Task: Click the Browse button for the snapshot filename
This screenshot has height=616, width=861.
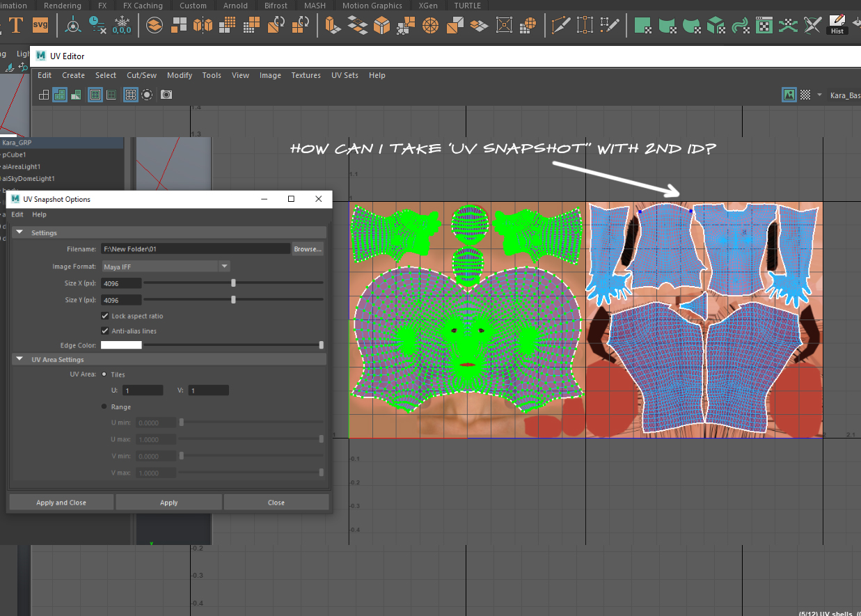Action: (x=307, y=248)
